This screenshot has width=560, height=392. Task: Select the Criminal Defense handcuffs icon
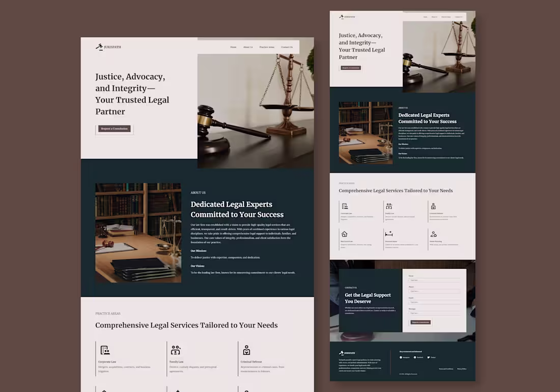246,350
